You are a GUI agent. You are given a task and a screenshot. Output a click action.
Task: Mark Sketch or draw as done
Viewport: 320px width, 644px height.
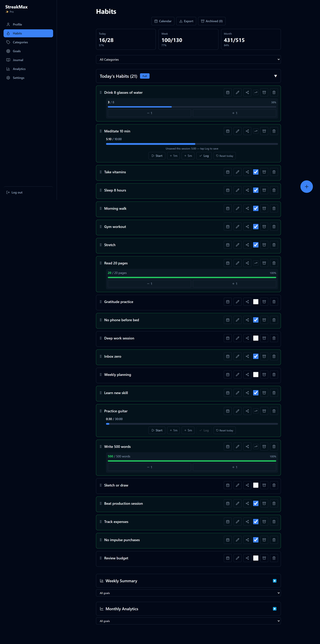tap(256, 485)
